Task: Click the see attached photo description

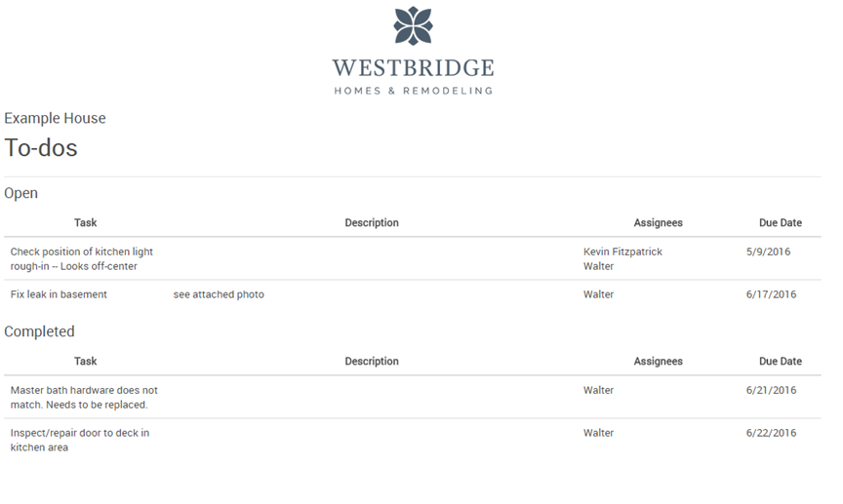Action: pos(219,294)
